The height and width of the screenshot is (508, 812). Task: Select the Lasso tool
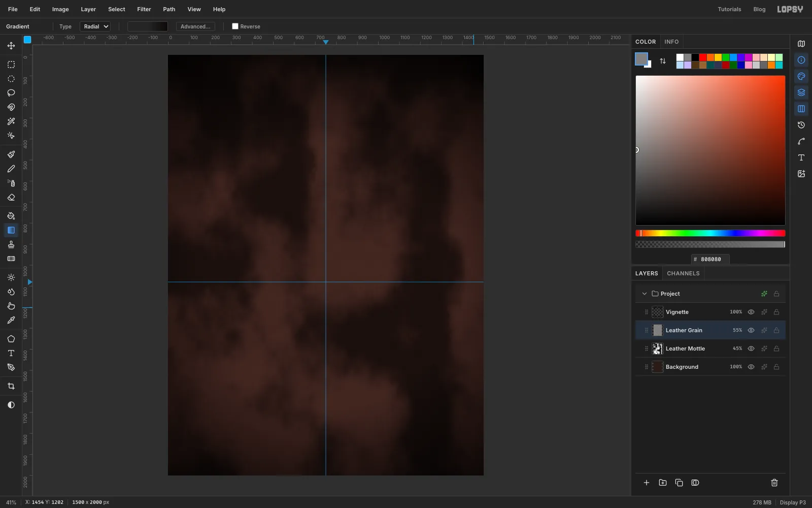(11, 93)
